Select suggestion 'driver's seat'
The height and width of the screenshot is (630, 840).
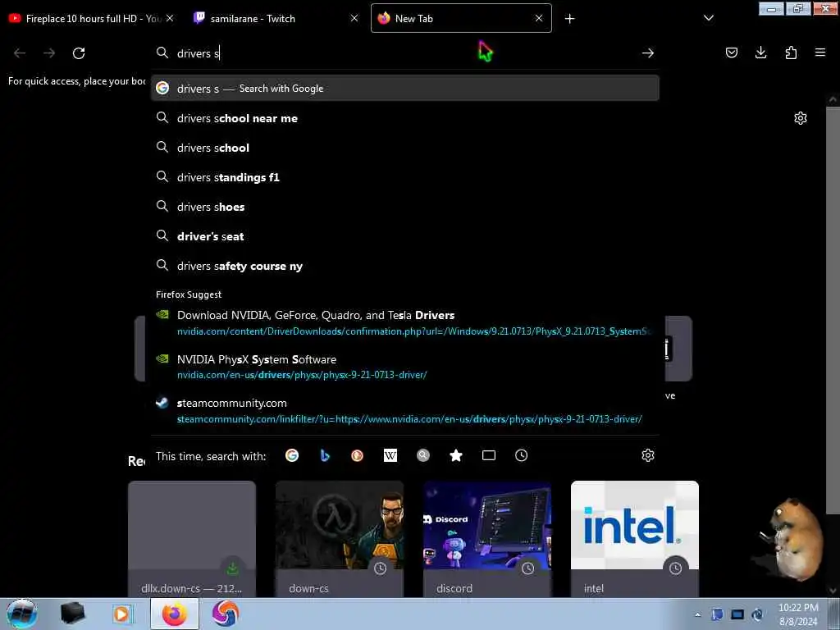tap(405, 235)
